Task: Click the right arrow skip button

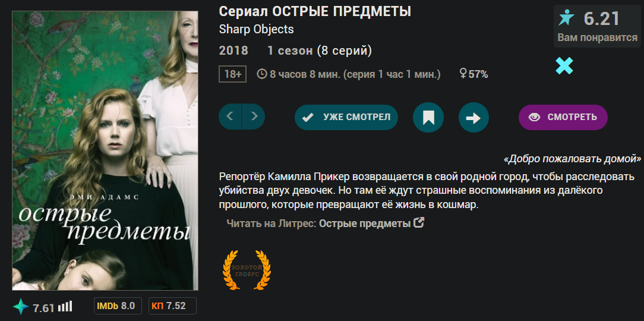Action: pos(473,118)
